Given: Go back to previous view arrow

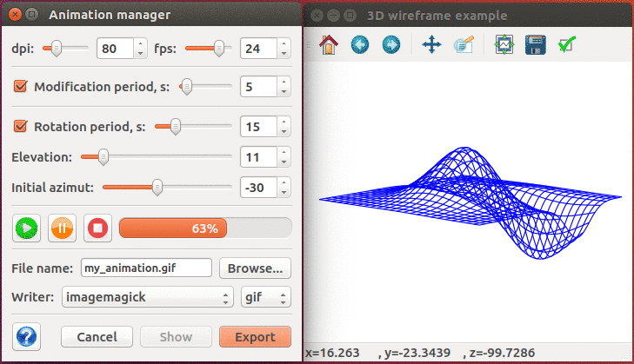Looking at the screenshot, I should [x=360, y=44].
